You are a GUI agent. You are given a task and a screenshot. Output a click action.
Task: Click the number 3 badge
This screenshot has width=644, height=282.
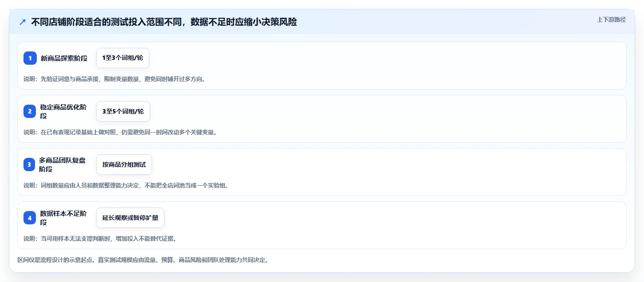29,164
